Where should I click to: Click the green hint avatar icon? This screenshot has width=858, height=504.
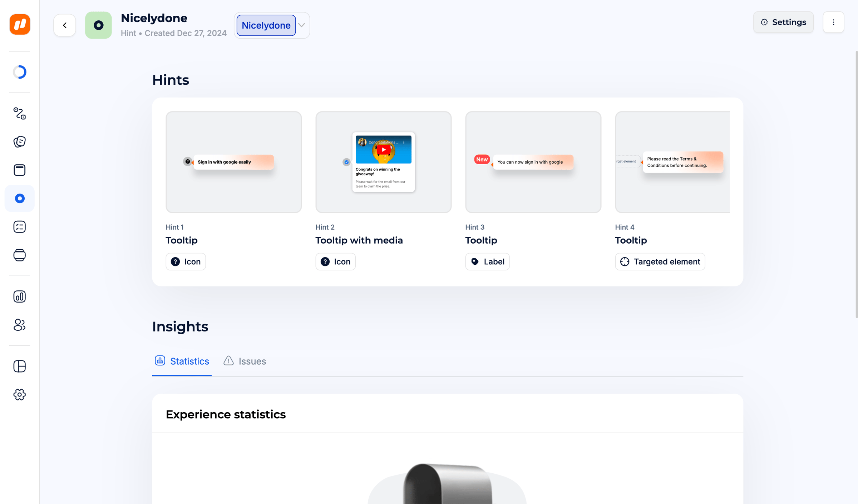98,25
